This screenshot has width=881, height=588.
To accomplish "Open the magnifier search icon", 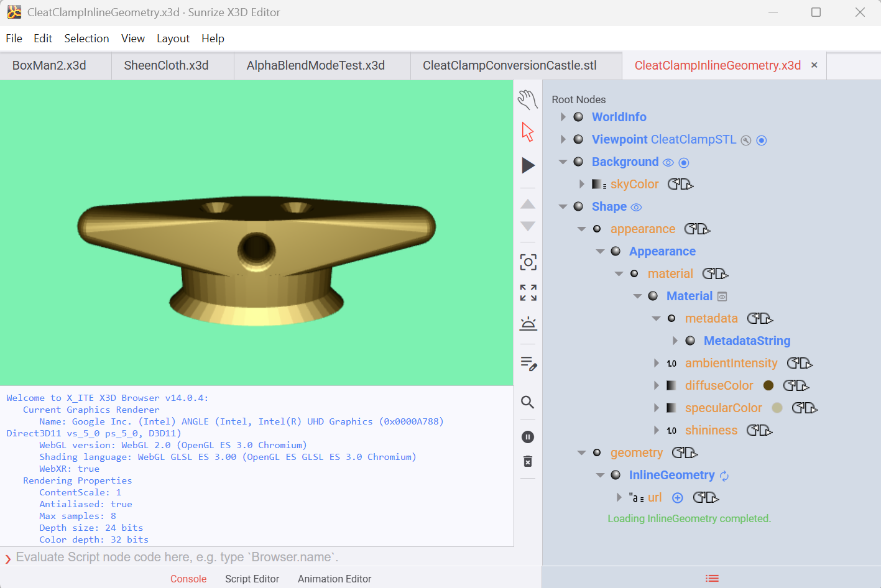I will pyautogui.click(x=527, y=402).
